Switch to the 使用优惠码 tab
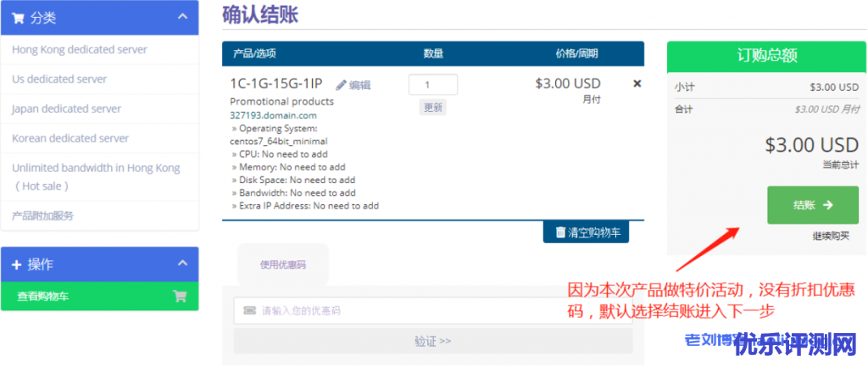The image size is (868, 367). coord(282,265)
